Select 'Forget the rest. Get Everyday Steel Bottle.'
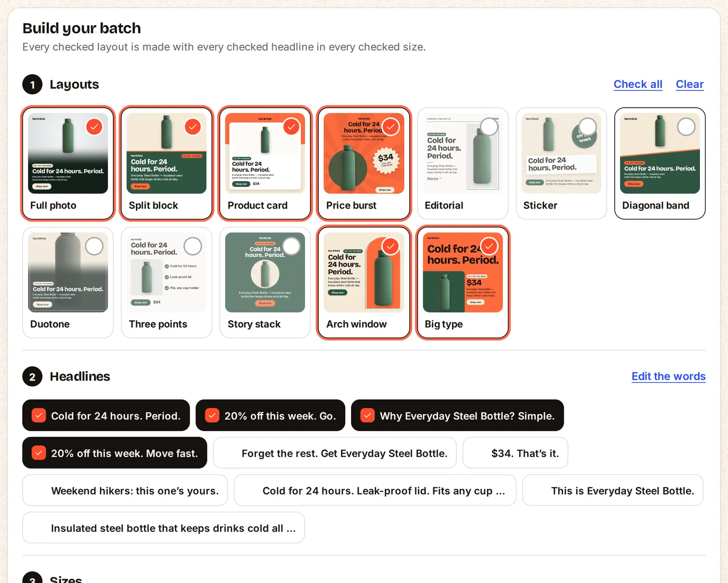Screen dimensions: 728x583 [x=335, y=453]
